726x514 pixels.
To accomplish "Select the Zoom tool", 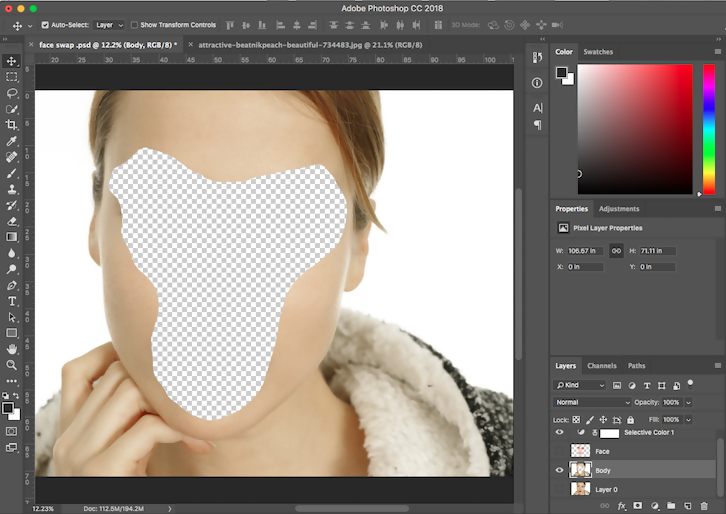I will coord(12,365).
